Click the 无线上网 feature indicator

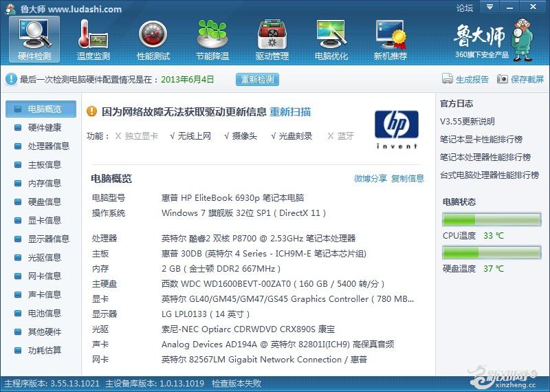tap(190, 136)
